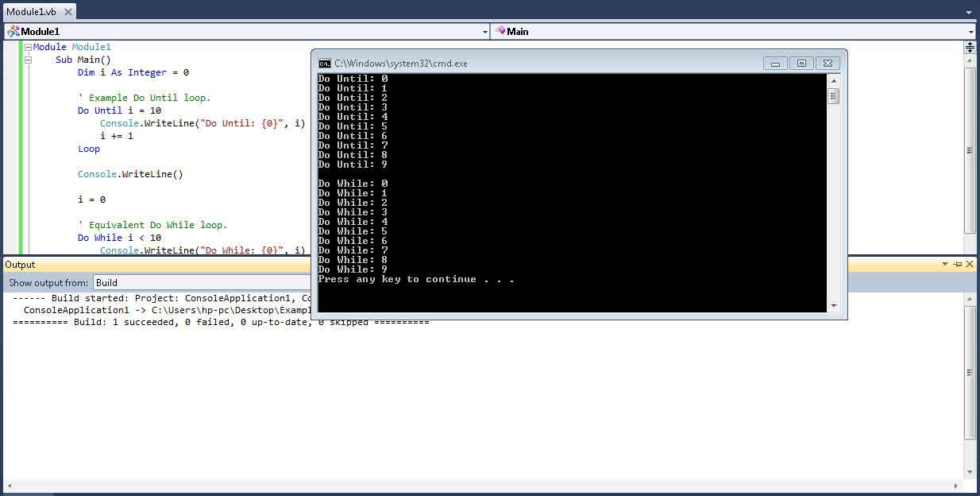980x496 pixels.
Task: Select the Module1.vb document tab
Action: (x=30, y=12)
